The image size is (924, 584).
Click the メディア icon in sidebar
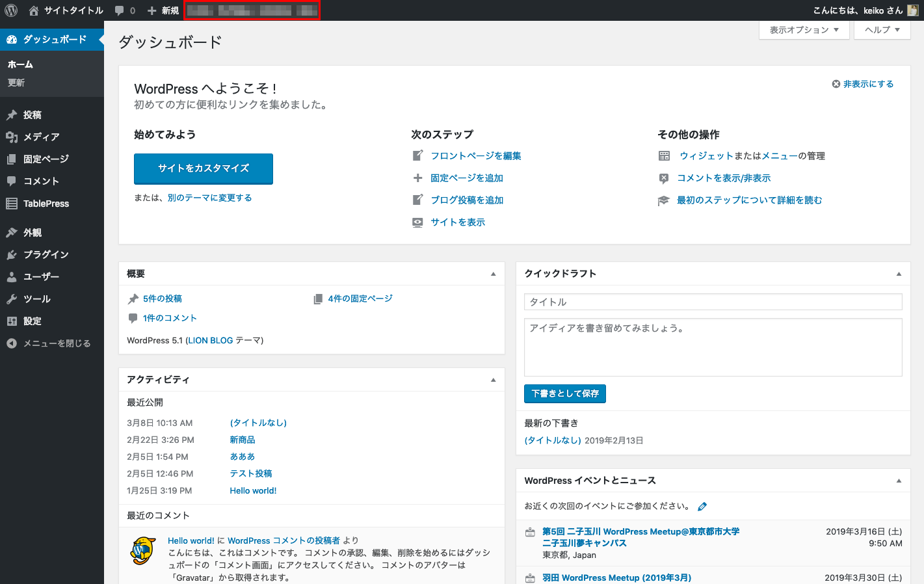click(12, 137)
